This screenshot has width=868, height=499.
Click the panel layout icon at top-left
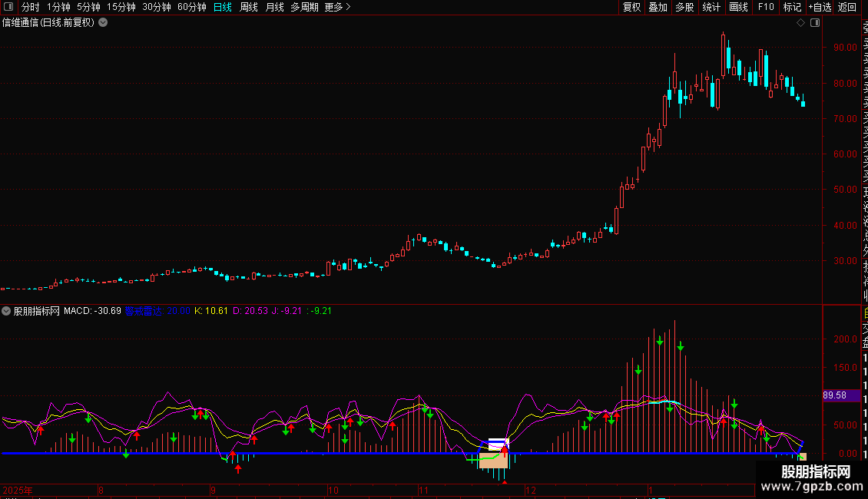(x=8, y=8)
